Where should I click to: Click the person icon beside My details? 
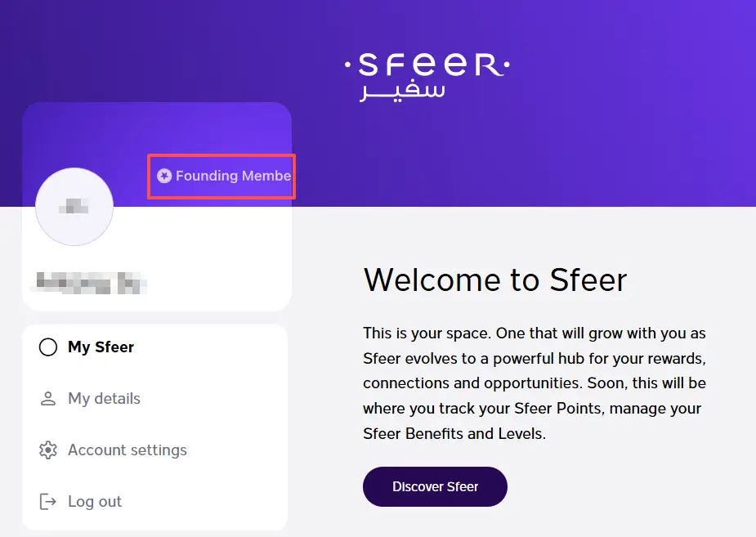tap(48, 399)
